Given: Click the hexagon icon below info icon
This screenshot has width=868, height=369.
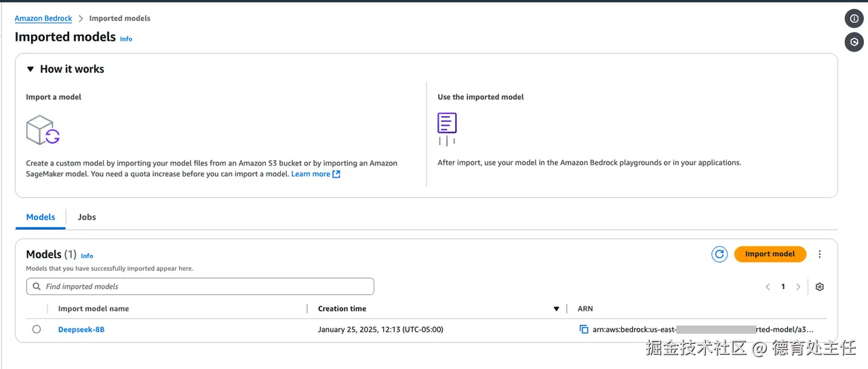Looking at the screenshot, I should pyautogui.click(x=854, y=42).
